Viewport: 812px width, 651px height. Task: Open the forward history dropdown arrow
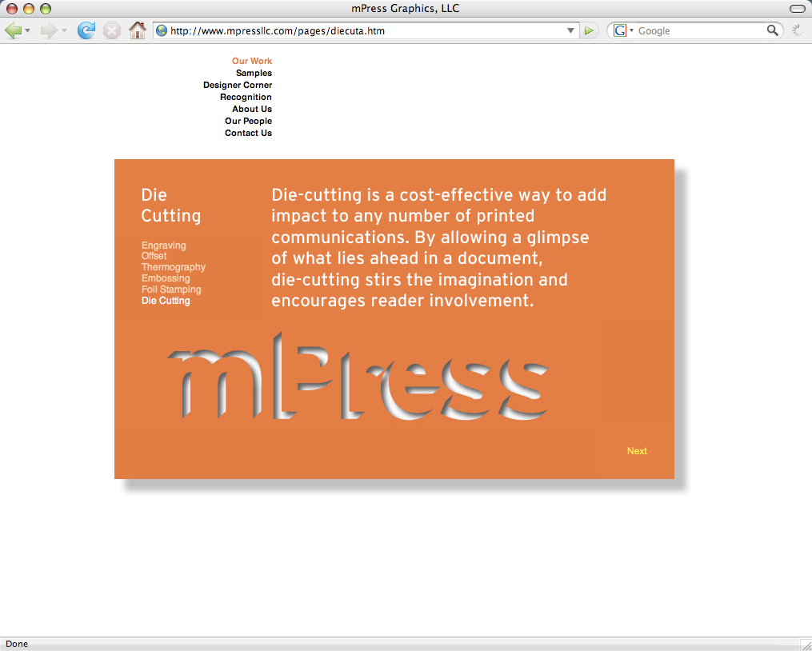(x=64, y=30)
